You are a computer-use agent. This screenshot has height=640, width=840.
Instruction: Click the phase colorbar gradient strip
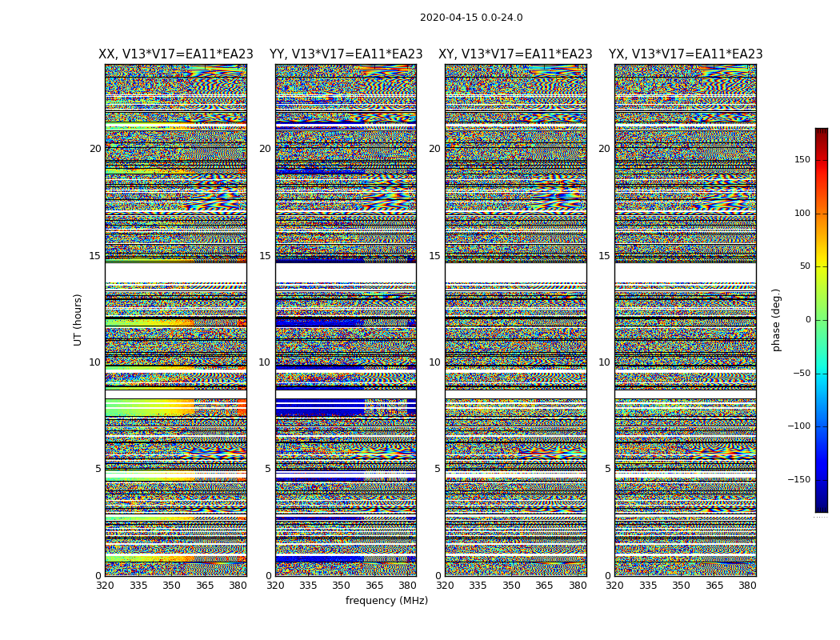click(822, 320)
